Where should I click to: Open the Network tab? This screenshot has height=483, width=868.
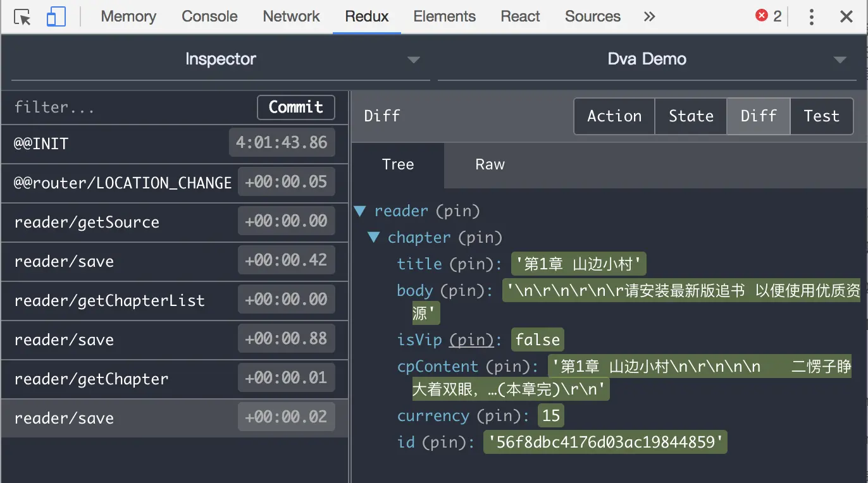(292, 16)
